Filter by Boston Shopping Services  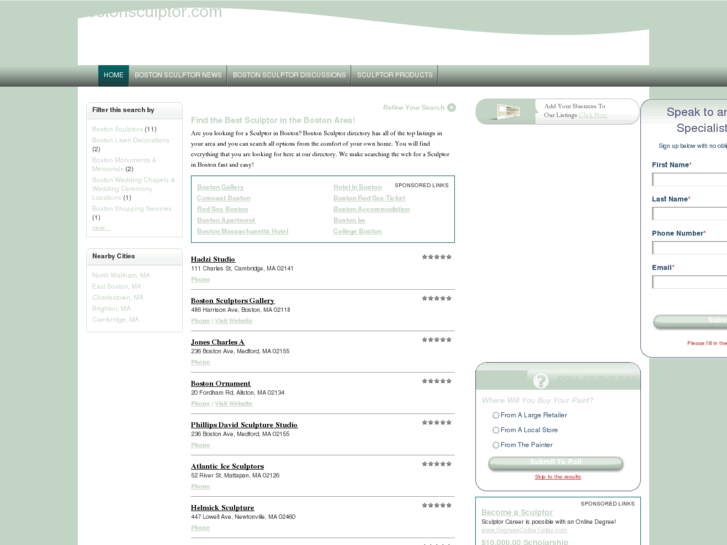tap(132, 209)
